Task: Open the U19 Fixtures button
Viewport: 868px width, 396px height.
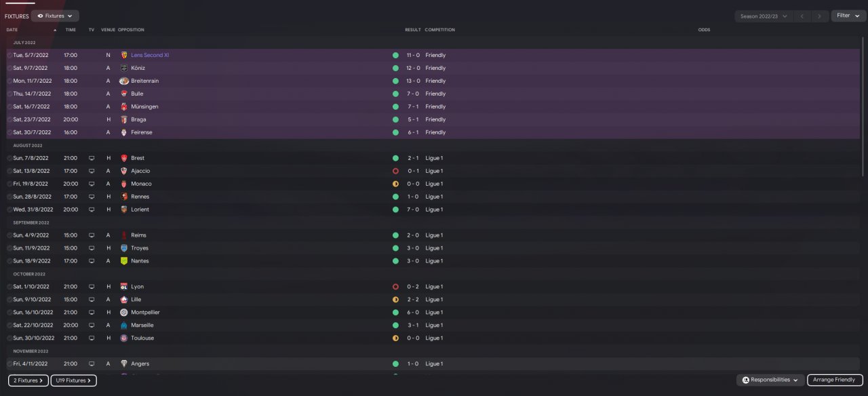Action: point(73,380)
